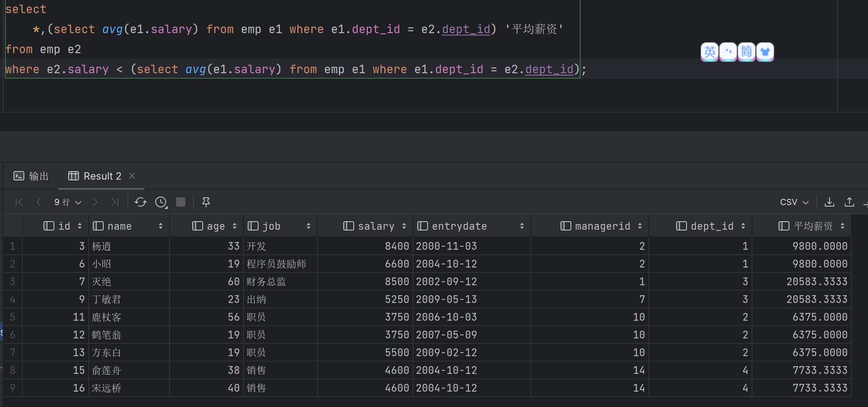Reload the query result data

point(141,202)
